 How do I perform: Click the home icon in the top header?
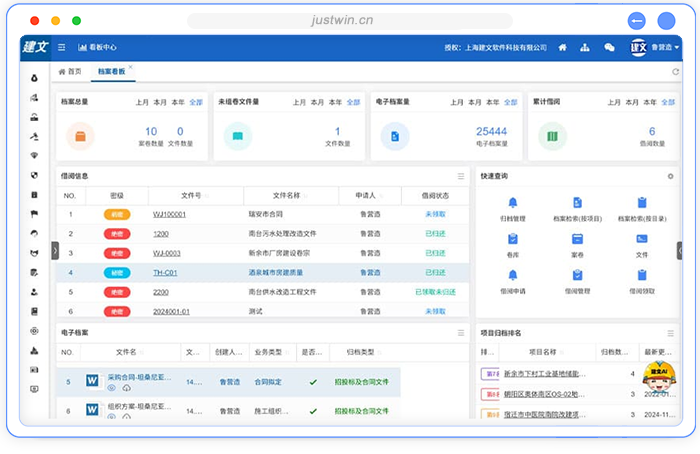pos(563,47)
